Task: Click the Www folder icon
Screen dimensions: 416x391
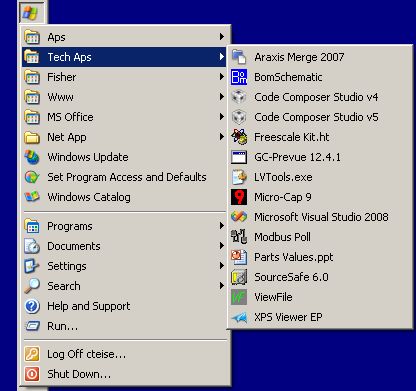Action: (32, 97)
